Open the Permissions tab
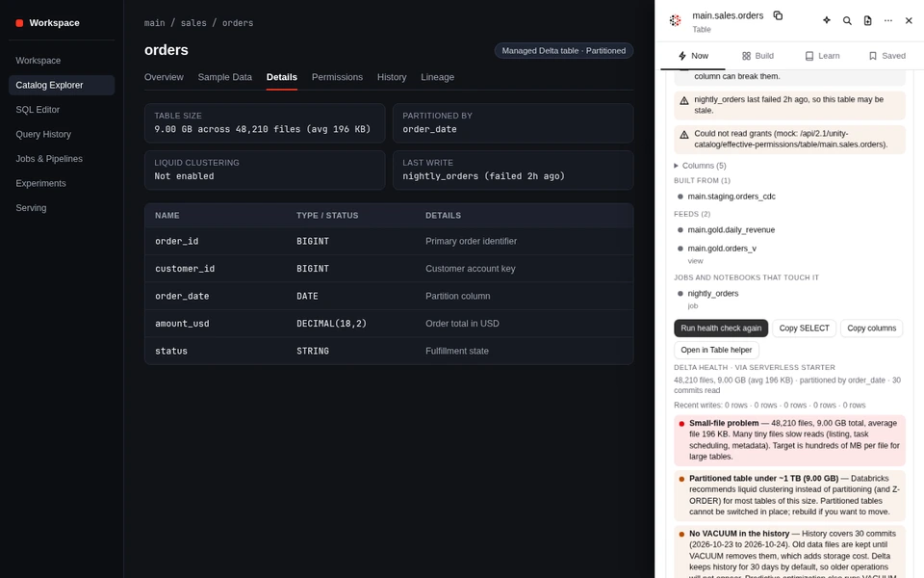This screenshot has height=578, width=924. click(337, 77)
